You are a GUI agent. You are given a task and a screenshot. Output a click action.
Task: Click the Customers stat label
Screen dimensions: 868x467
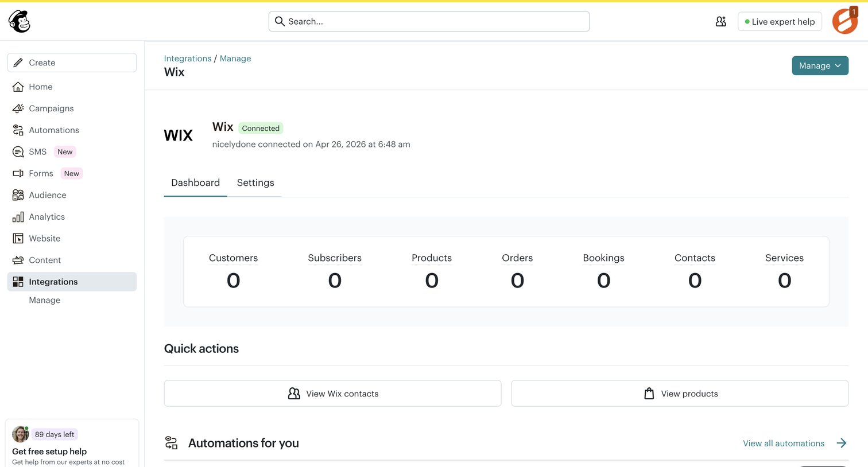pyautogui.click(x=233, y=258)
